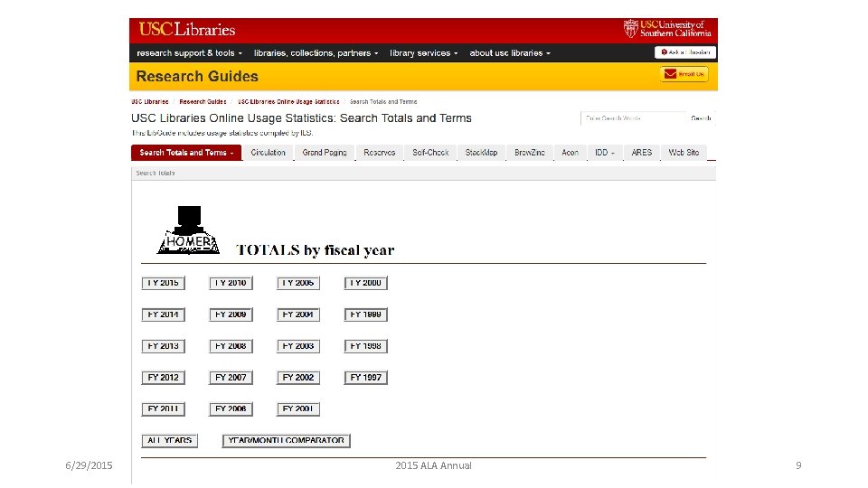Open FY 1999 totals
The image size is (868, 488).
point(366,314)
